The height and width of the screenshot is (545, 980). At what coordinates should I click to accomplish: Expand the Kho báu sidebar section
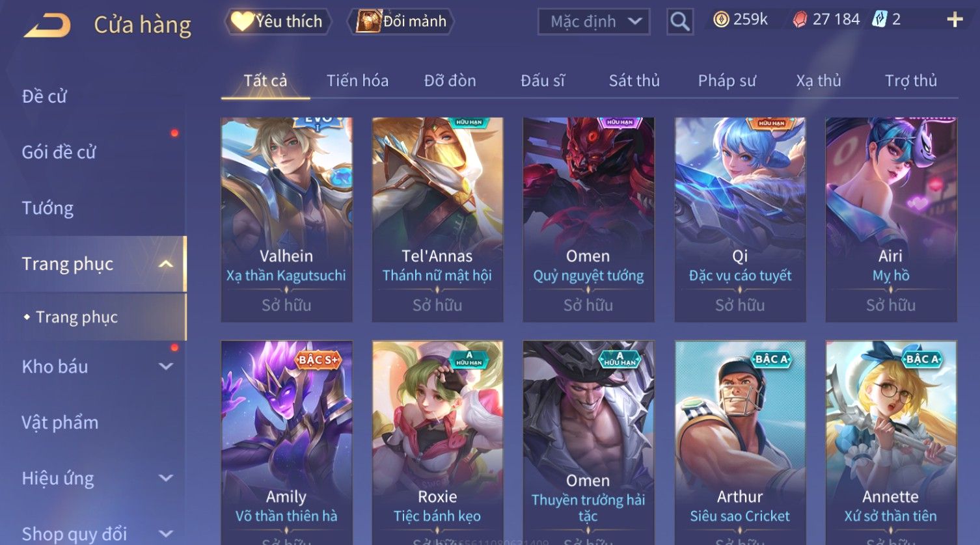pos(166,367)
